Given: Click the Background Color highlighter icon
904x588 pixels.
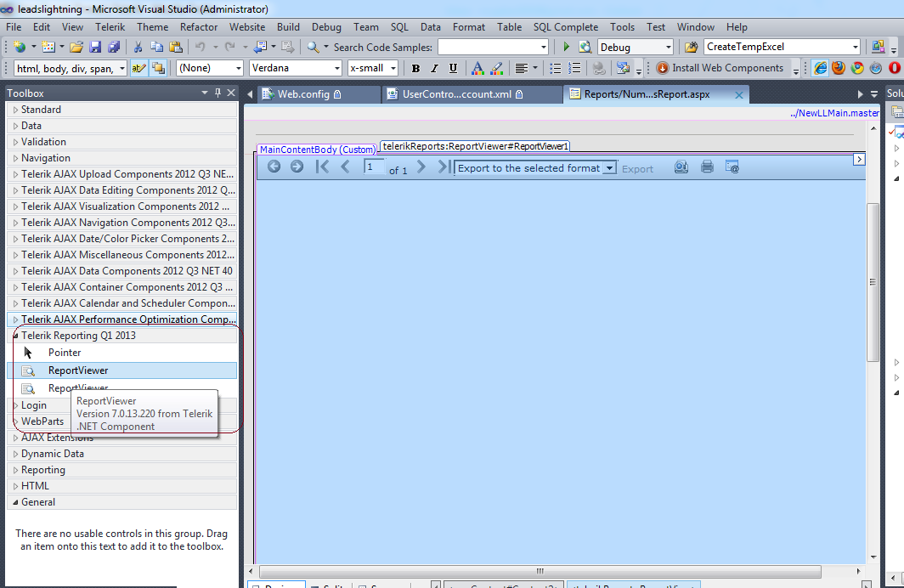Looking at the screenshot, I should click(496, 69).
